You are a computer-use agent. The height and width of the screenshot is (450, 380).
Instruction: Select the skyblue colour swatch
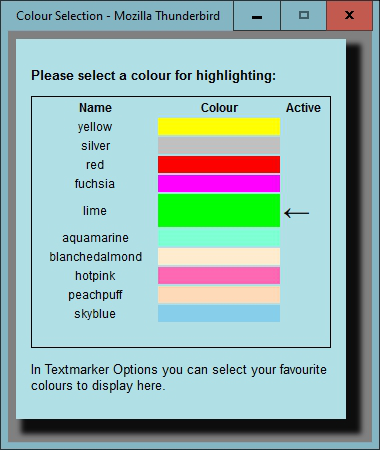219,314
